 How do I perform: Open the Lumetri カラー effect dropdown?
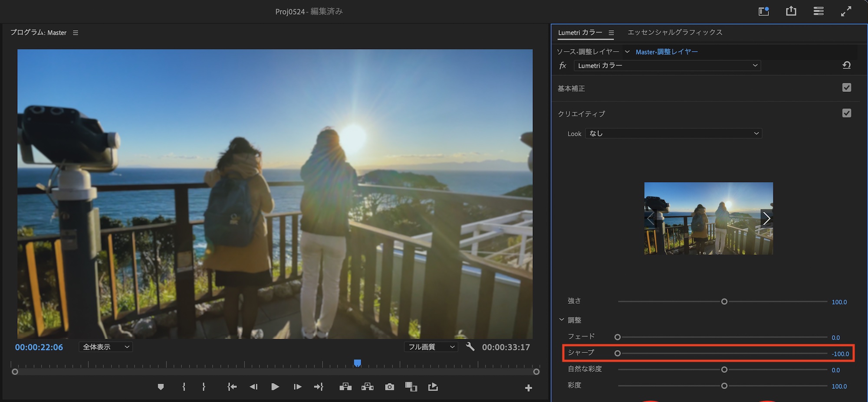[667, 65]
